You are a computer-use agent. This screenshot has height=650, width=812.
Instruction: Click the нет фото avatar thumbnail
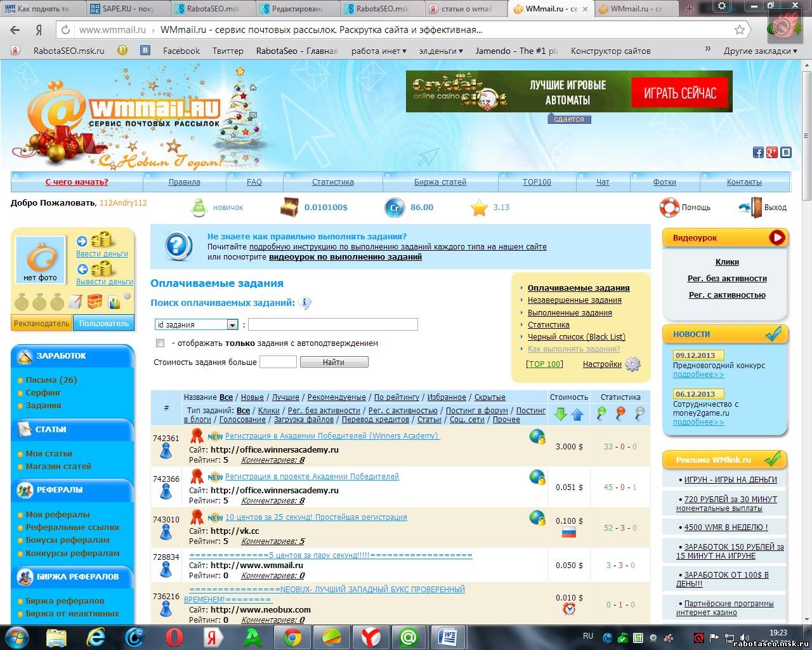(x=41, y=260)
